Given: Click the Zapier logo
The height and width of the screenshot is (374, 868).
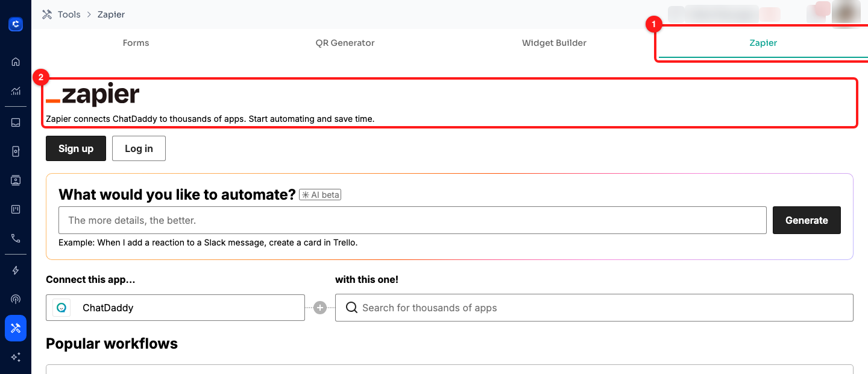Looking at the screenshot, I should click(x=92, y=95).
